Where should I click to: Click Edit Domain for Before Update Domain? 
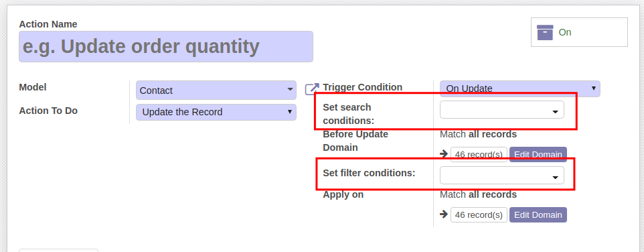[538, 155]
